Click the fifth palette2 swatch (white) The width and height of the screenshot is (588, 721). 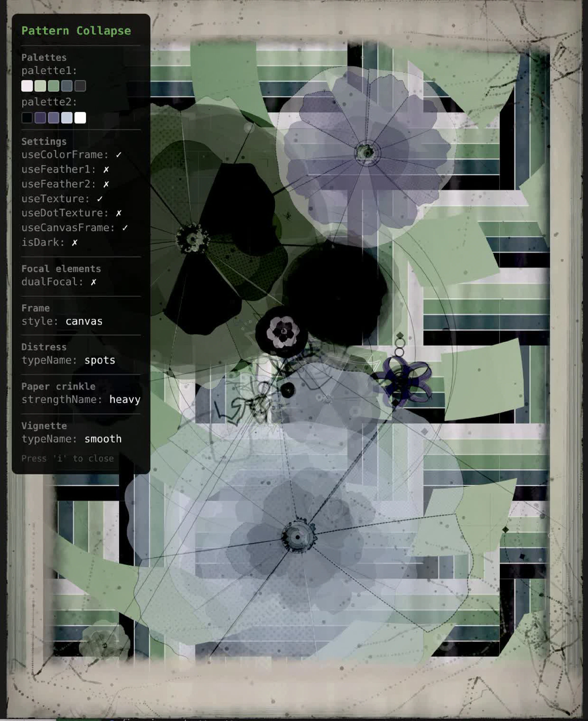[x=80, y=118]
